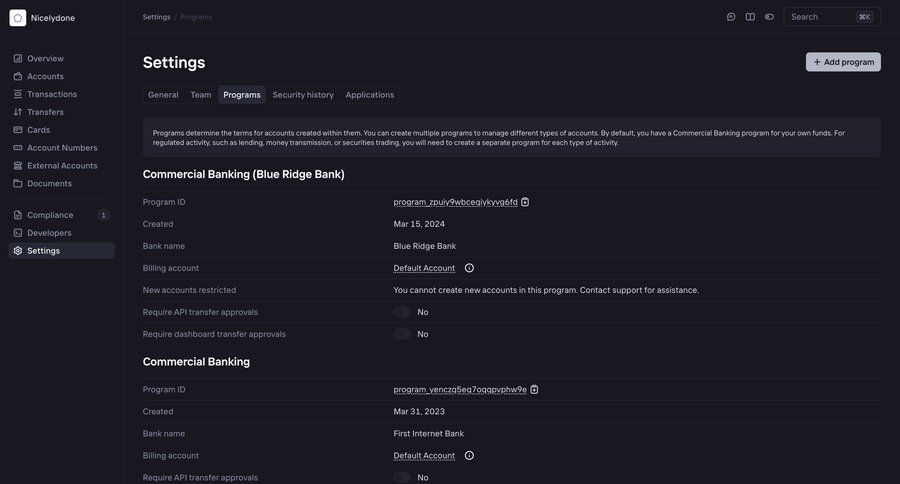
Task: Open the chat feedback icon in header
Action: pyautogui.click(x=731, y=17)
